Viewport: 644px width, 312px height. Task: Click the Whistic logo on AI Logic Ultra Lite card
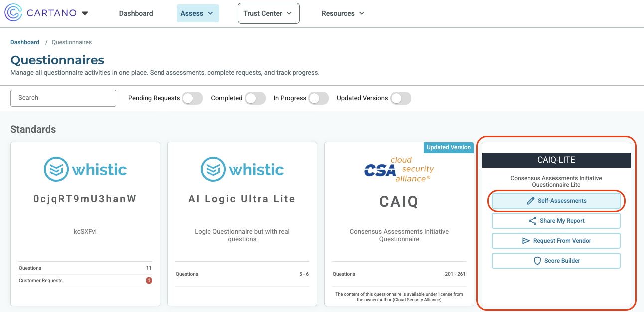(242, 169)
